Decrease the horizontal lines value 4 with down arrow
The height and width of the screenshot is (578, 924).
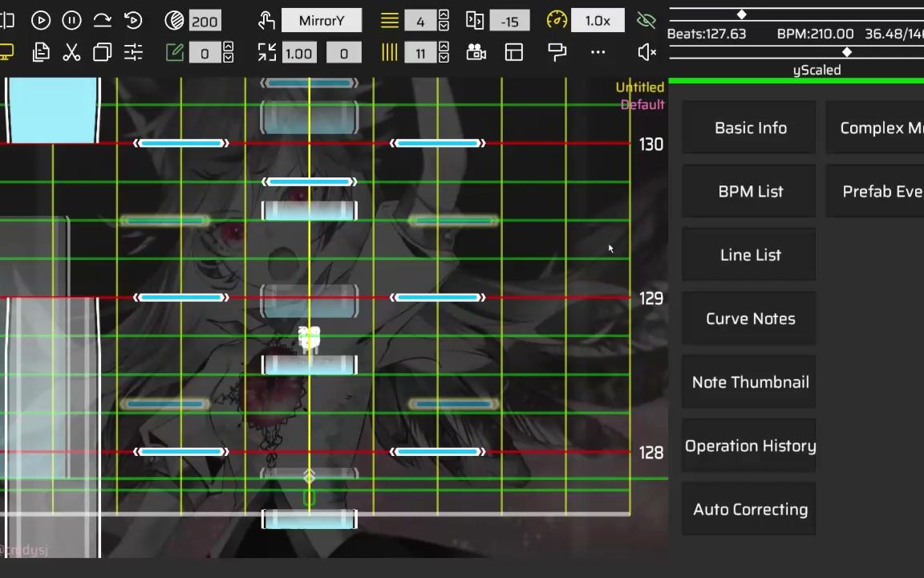click(x=444, y=26)
